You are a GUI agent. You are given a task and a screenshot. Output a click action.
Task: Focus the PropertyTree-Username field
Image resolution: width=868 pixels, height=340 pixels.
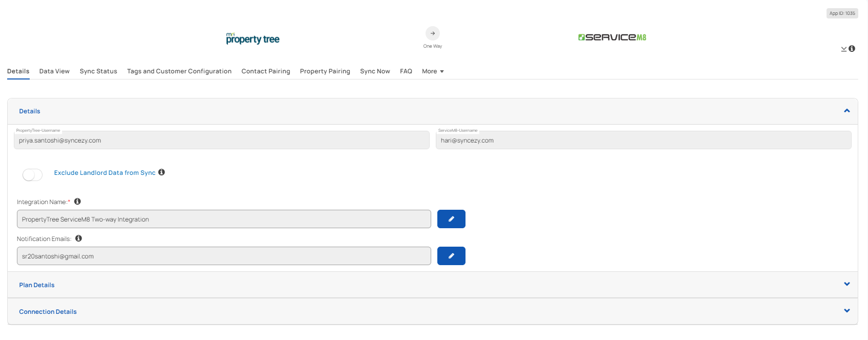[x=222, y=140]
